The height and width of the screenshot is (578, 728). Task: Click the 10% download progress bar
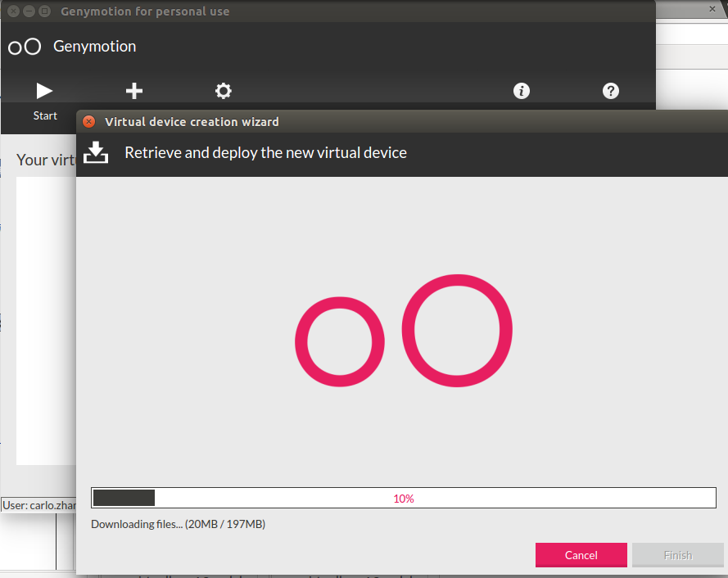tap(404, 498)
